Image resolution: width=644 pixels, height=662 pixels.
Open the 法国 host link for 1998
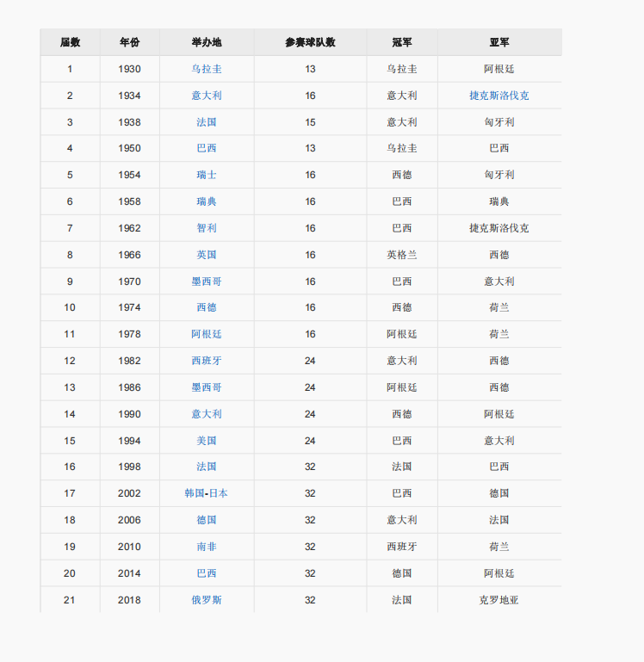click(207, 467)
